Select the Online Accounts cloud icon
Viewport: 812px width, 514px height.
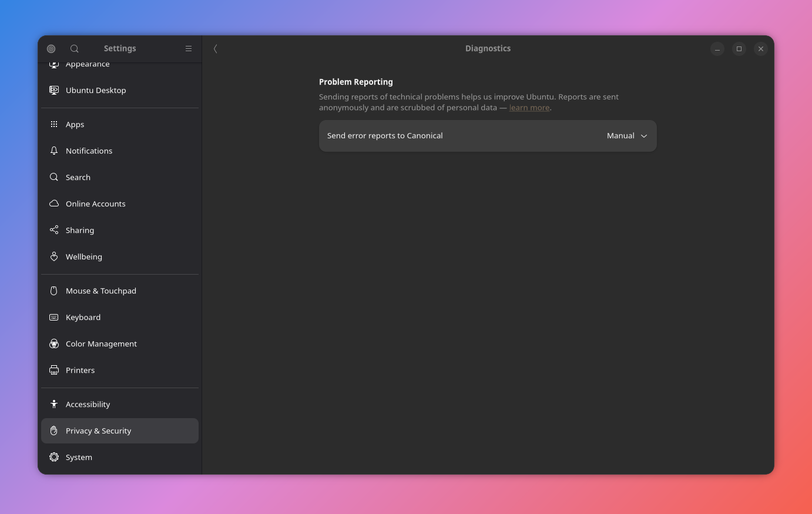54,203
